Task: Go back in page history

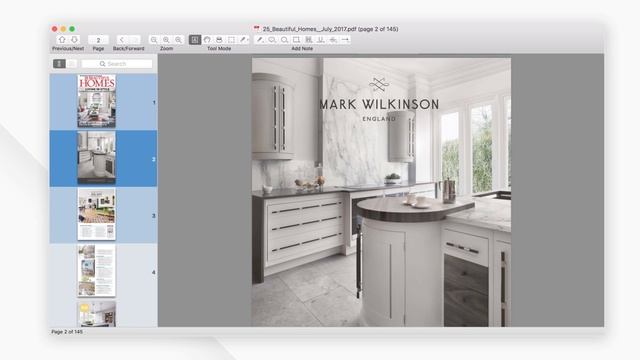Action: click(122, 40)
